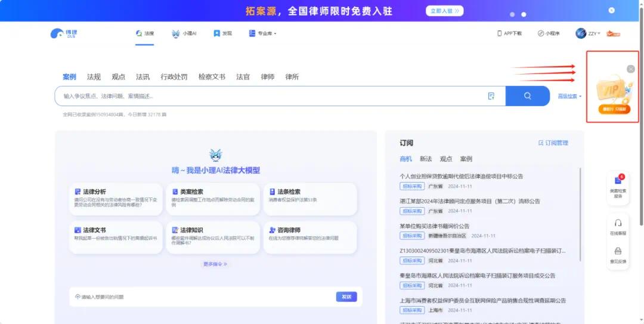Open 上海市消费者权益保护委员会 announcement
Viewport: 644px width, 324px height.
483,301
